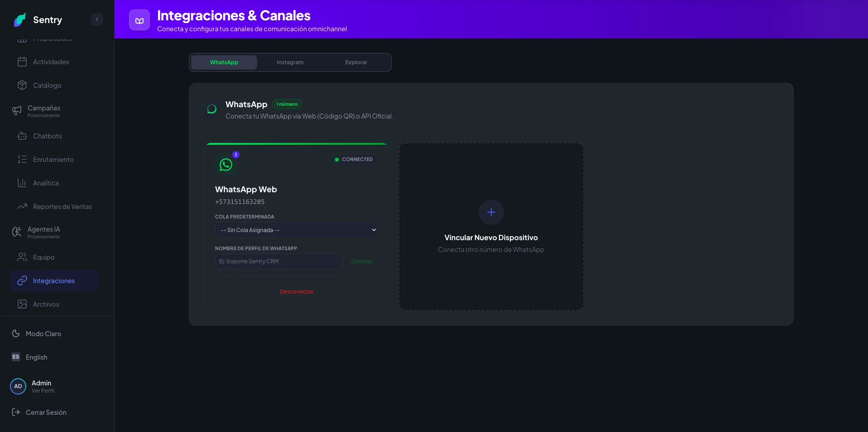Click the Sentry logo icon
The image size is (868, 432).
(x=19, y=19)
